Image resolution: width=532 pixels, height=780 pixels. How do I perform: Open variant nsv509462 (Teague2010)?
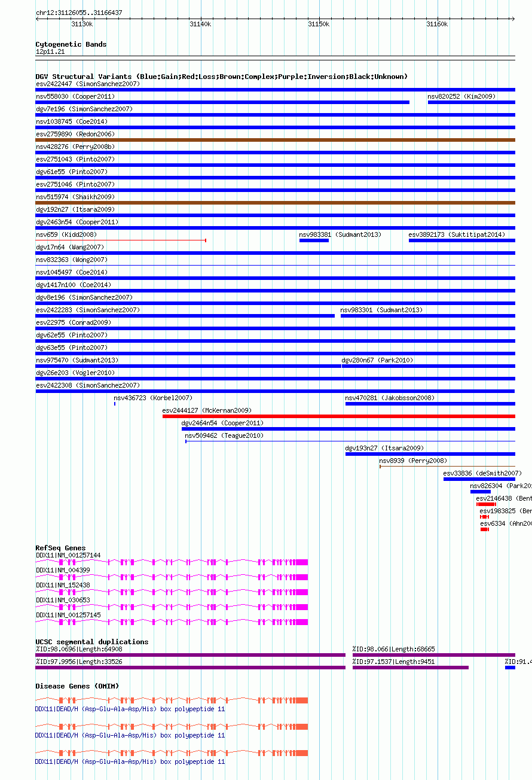pyautogui.click(x=224, y=435)
